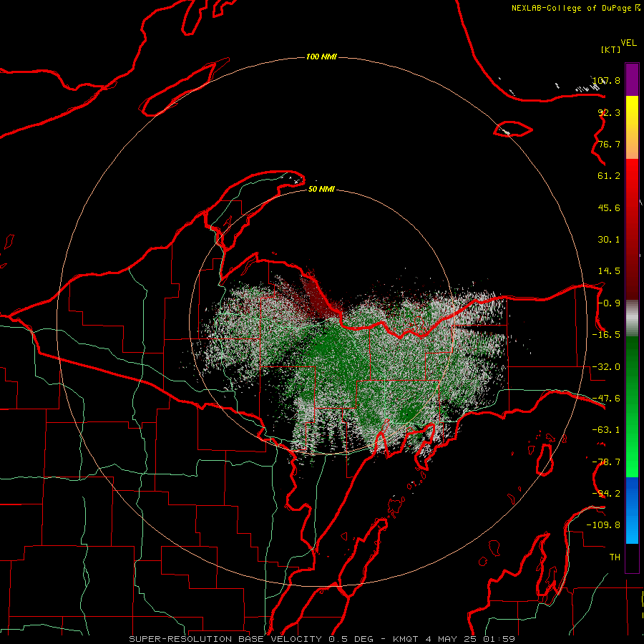Click the 14.5 velocity scale value
This screenshot has height=644, width=644.
(609, 271)
